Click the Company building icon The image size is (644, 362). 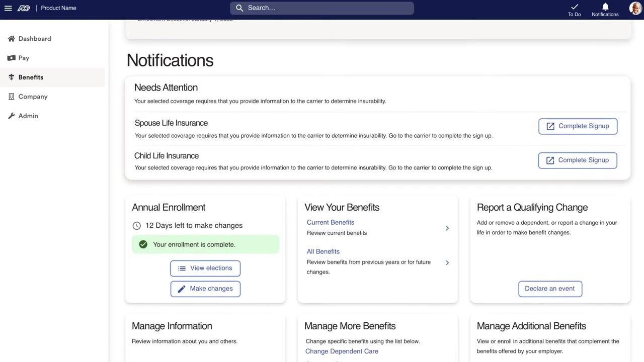[x=11, y=97]
